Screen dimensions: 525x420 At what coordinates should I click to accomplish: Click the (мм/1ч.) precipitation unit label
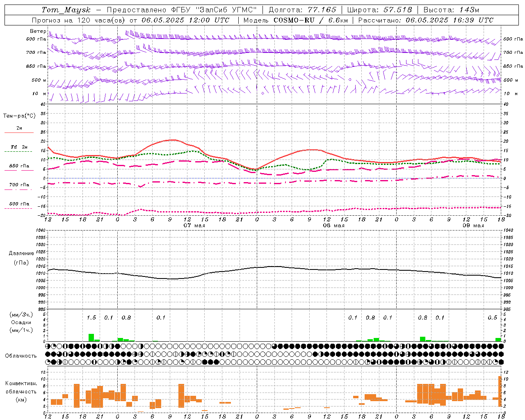coord(21,330)
